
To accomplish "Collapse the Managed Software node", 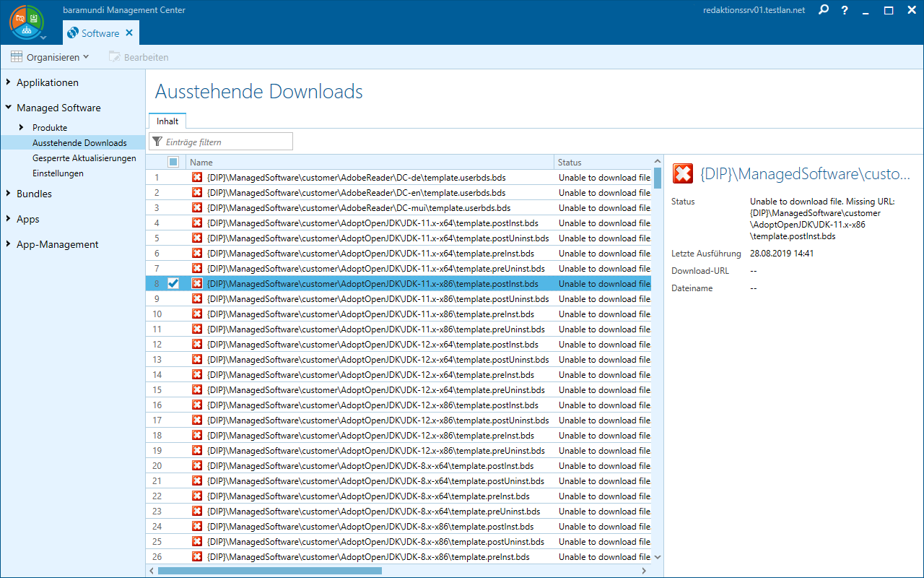I will 8,108.
